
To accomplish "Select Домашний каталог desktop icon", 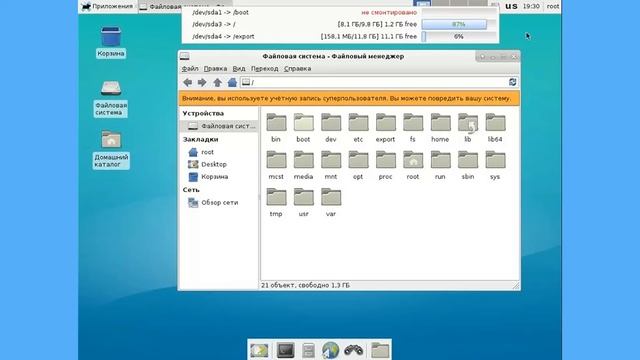I will pyautogui.click(x=111, y=149).
